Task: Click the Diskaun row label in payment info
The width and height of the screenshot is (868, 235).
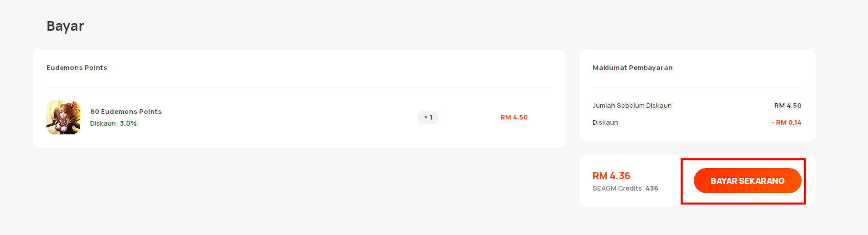Action: [x=605, y=123]
